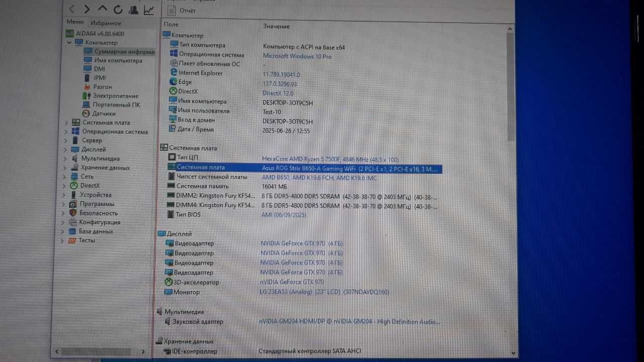
Task: Click the Отчет report icon
Action: tap(172, 10)
